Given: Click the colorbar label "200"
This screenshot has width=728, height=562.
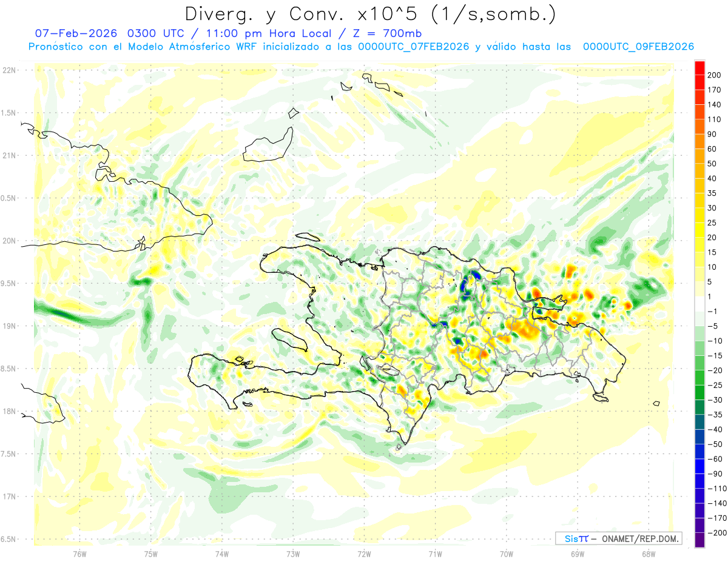Looking at the screenshot, I should coord(715,75).
